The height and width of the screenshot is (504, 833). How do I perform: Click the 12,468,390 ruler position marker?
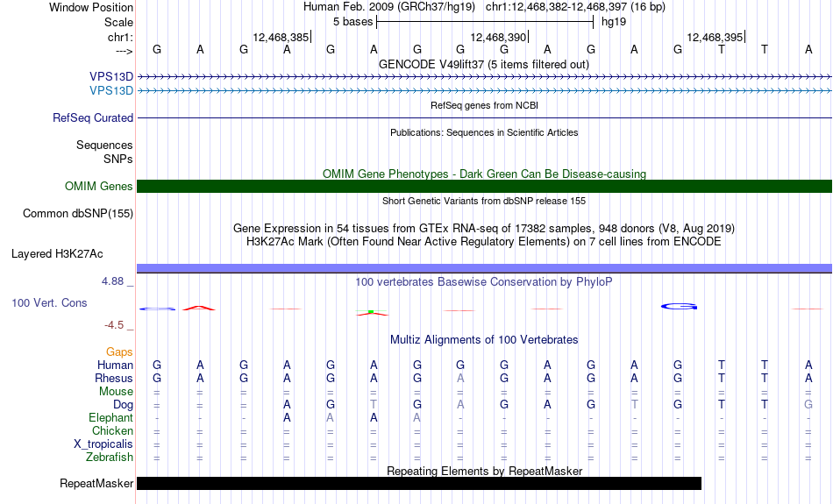(x=500, y=37)
